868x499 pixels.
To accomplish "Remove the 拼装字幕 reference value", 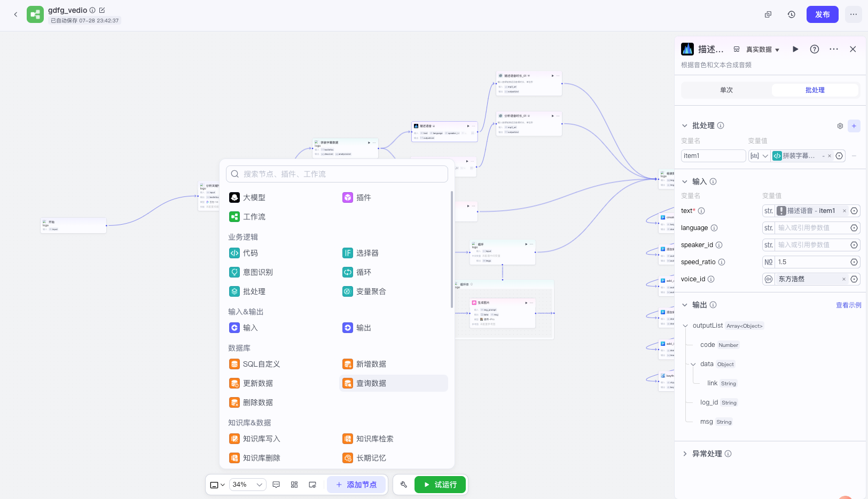I will 830,156.
